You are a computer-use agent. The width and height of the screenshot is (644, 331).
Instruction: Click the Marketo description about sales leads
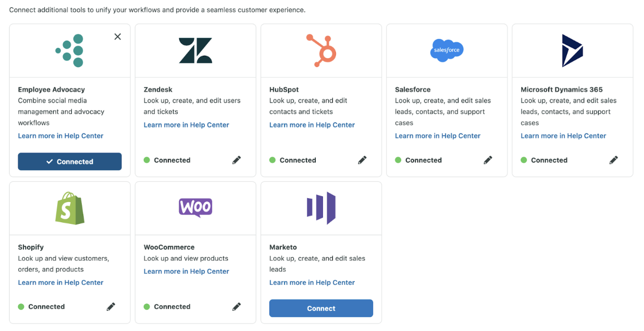pyautogui.click(x=317, y=264)
